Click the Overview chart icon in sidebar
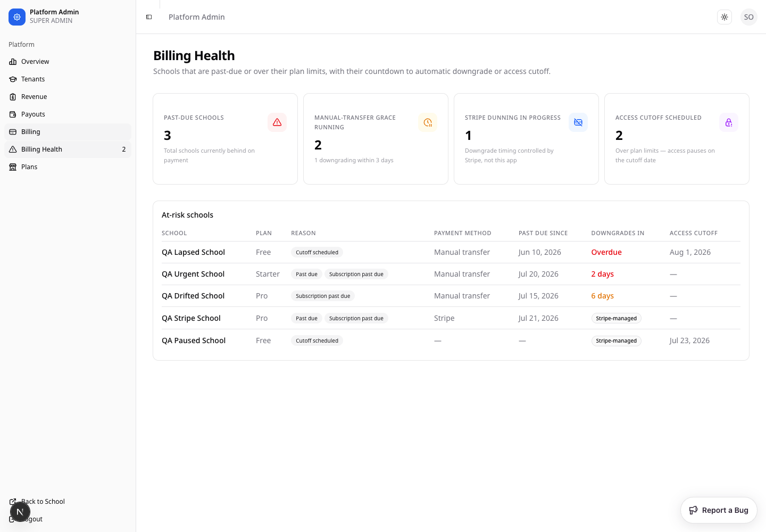Screen dimensions: 766x532 (x=13, y=62)
